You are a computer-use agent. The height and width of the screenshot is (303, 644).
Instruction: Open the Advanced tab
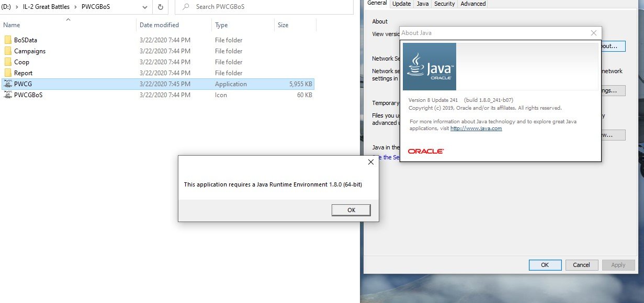coord(473,4)
